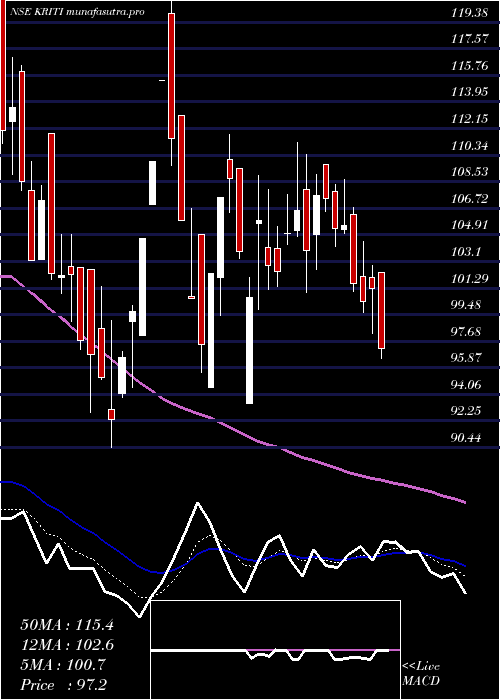The height and width of the screenshot is (700, 500).
Task: Click inside the Live MACD histogram box
Action: 276,650
